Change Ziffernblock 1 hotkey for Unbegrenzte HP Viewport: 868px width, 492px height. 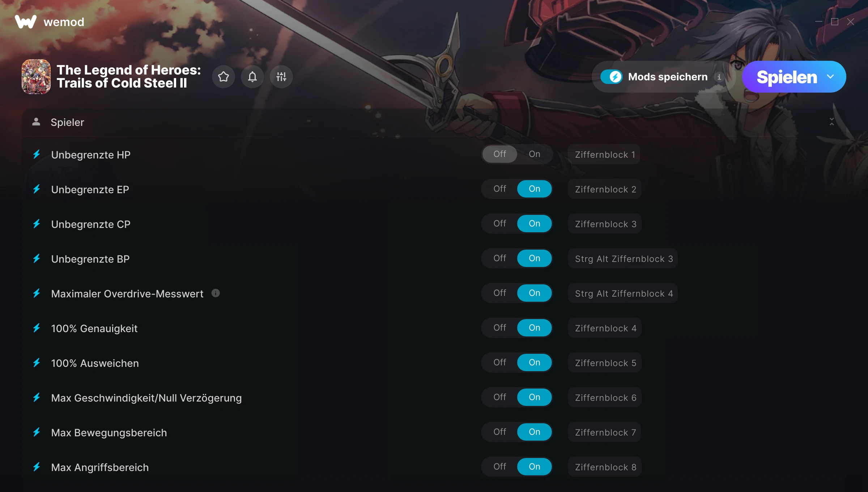(x=604, y=154)
